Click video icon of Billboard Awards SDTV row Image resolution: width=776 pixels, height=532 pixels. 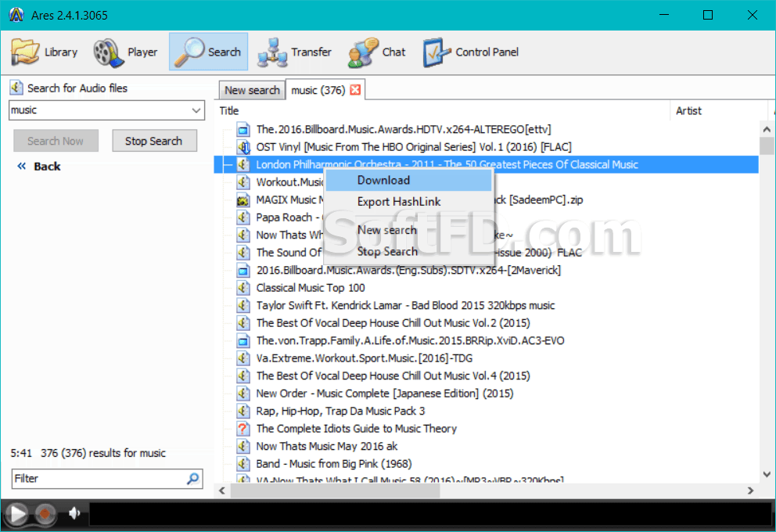(x=243, y=270)
